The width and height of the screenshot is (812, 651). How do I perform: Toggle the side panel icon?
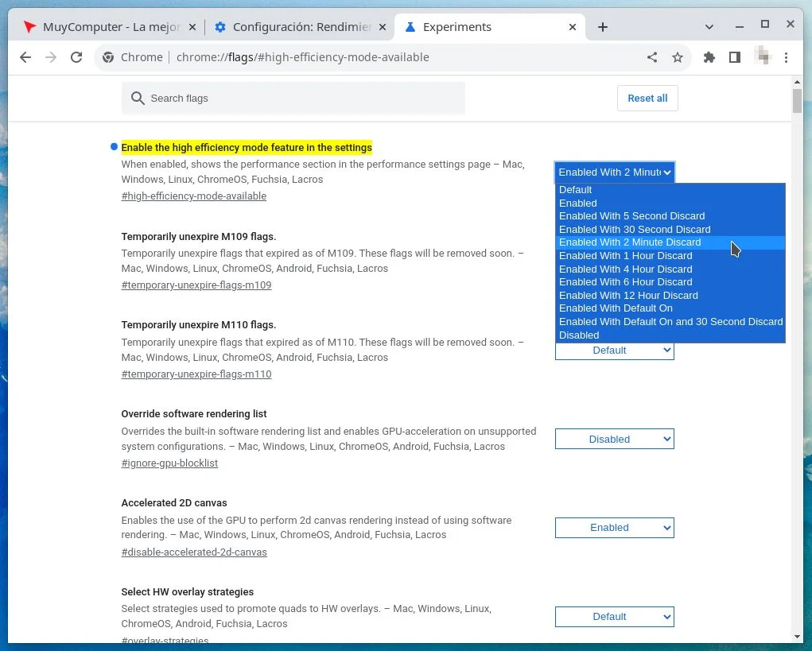pos(734,57)
